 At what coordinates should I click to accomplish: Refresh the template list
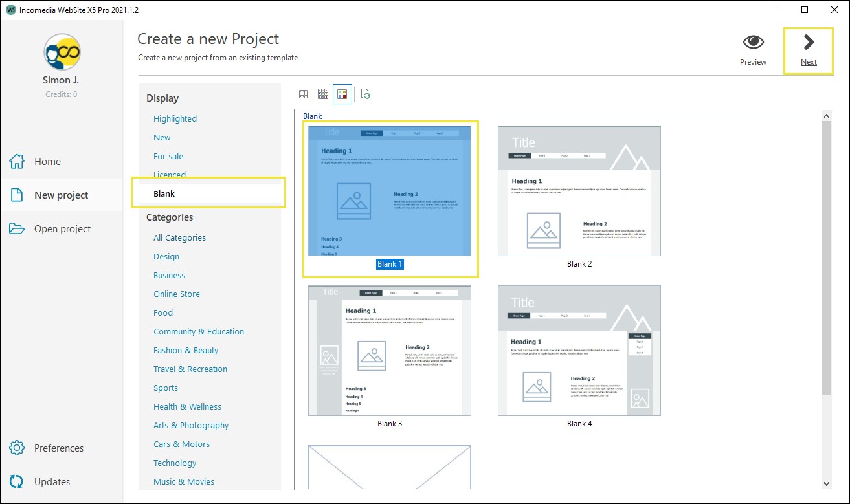pos(366,94)
